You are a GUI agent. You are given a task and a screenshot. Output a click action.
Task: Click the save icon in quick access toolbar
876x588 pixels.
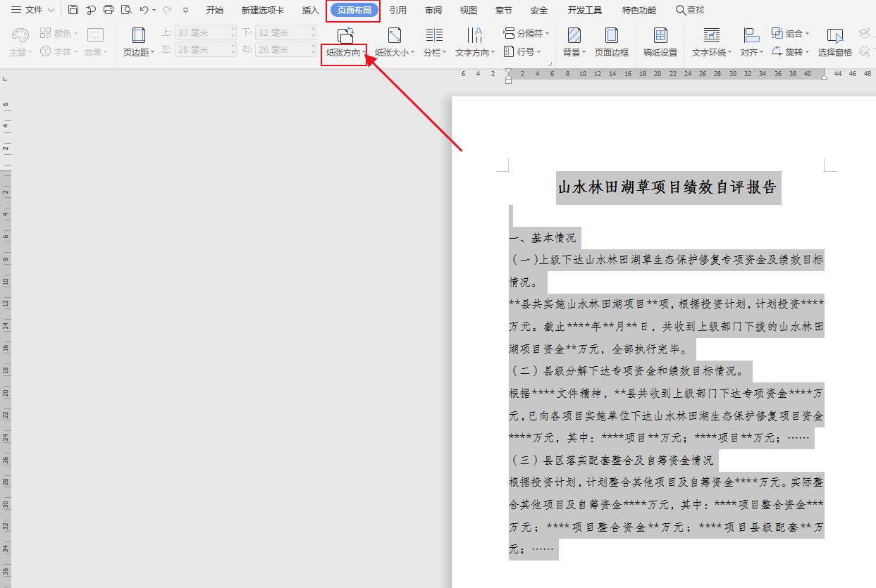[73, 9]
